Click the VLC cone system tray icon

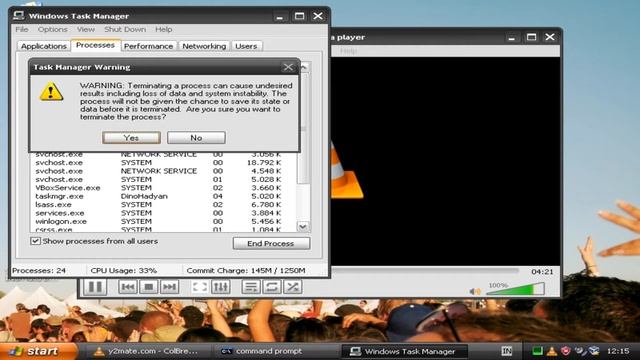click(552, 351)
